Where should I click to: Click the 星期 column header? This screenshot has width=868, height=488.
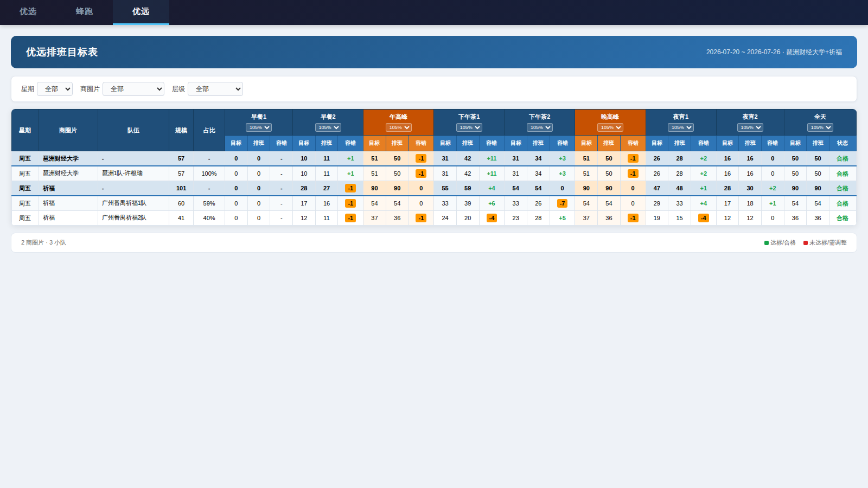click(25, 130)
